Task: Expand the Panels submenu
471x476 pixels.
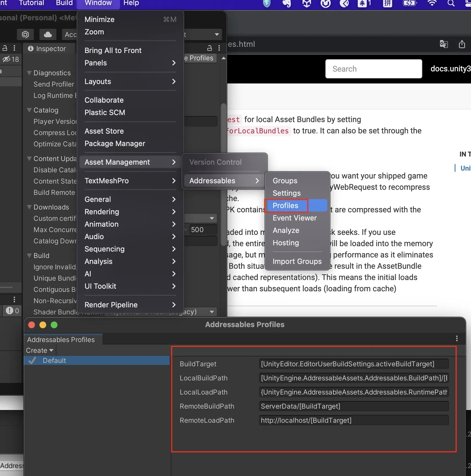Action: (130, 63)
